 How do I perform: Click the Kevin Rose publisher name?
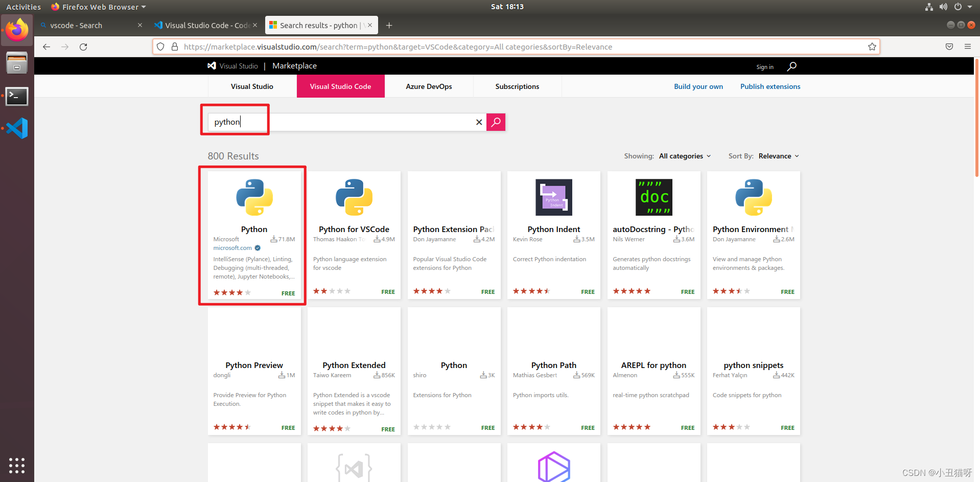pyautogui.click(x=527, y=239)
